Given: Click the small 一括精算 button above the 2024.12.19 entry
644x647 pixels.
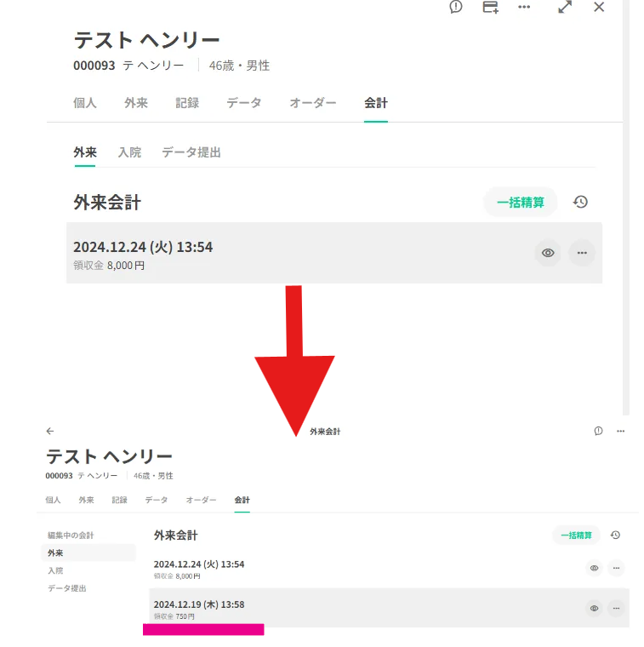Looking at the screenshot, I should (576, 535).
